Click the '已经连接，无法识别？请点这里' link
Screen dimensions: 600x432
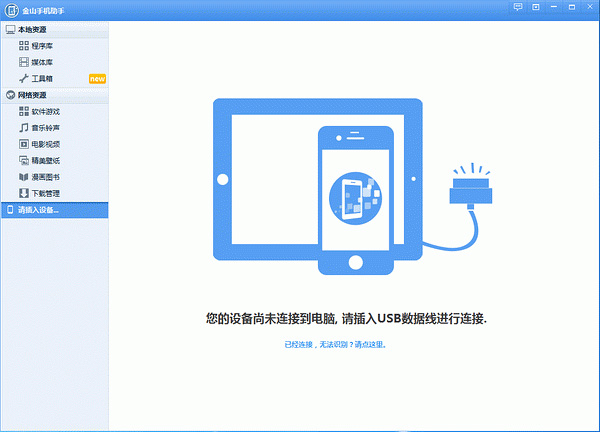coord(335,344)
